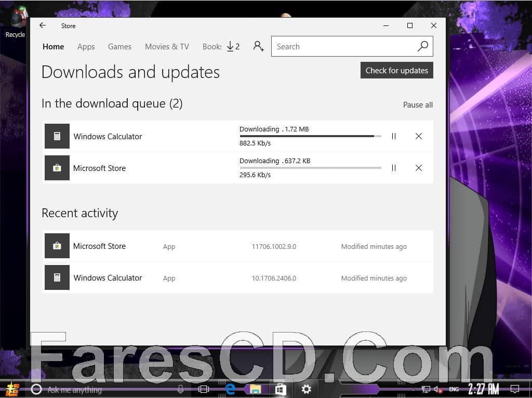Image resolution: width=532 pixels, height=398 pixels.
Task: Open Windows Calculator entry in Recent activity
Action: 238,278
